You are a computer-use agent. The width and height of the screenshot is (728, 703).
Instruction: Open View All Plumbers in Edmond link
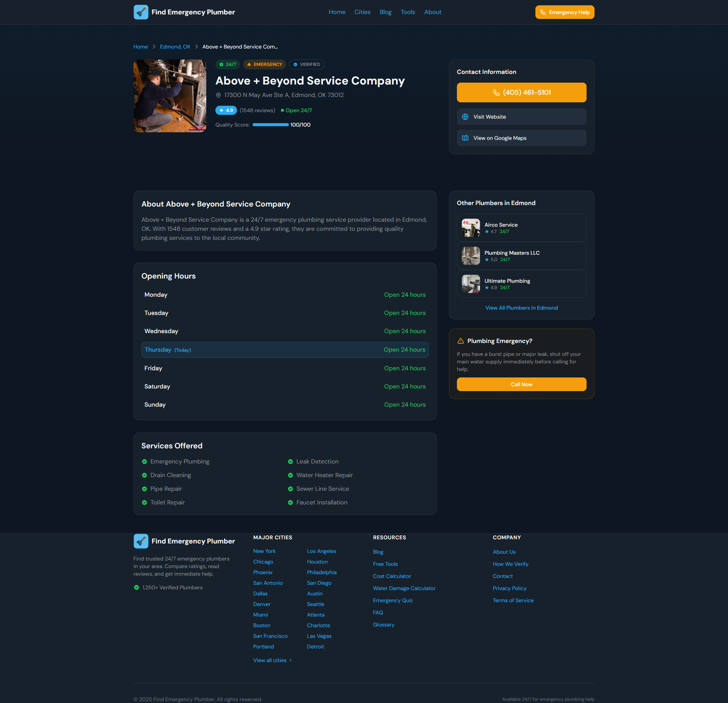[x=521, y=308]
